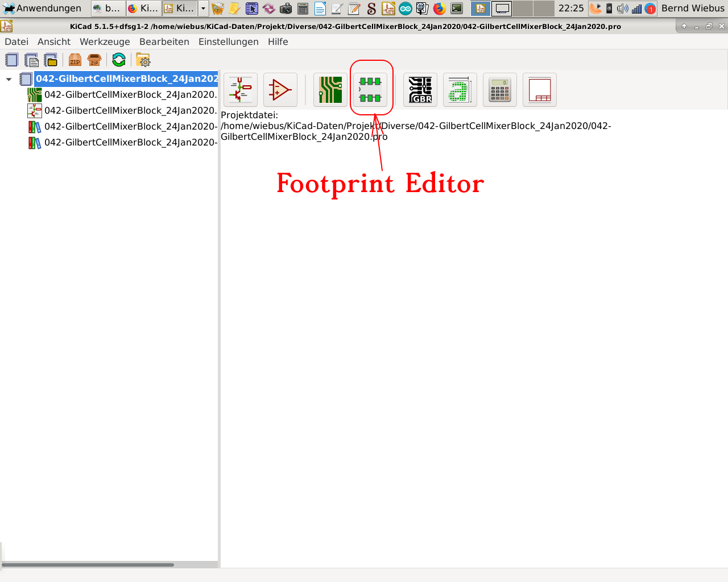
Task: Open the Datei menu
Action: (16, 41)
